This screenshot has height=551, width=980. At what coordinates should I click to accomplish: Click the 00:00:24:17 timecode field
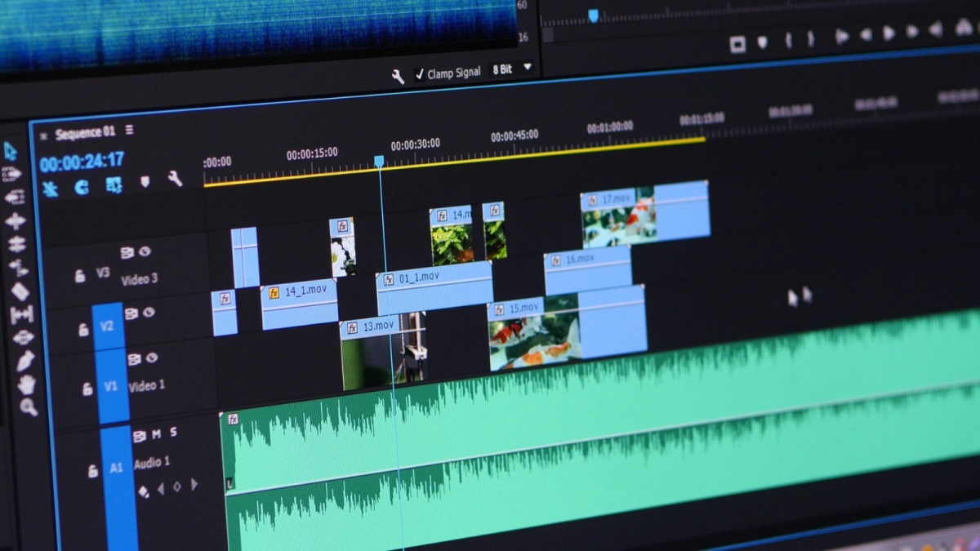coord(82,160)
